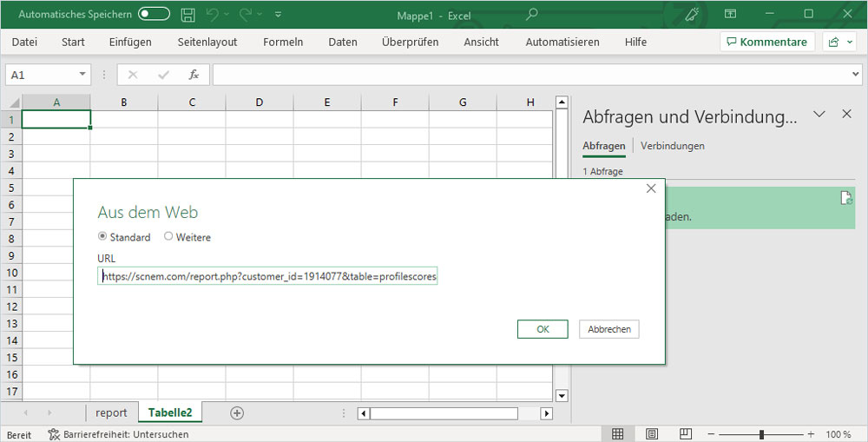Screen dimensions: 868x442
Task: Click the cancel X icon in formula bar
Action: click(132, 75)
